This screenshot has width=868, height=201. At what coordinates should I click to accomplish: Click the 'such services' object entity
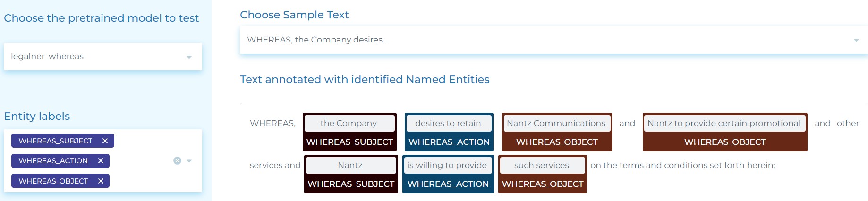(542, 165)
